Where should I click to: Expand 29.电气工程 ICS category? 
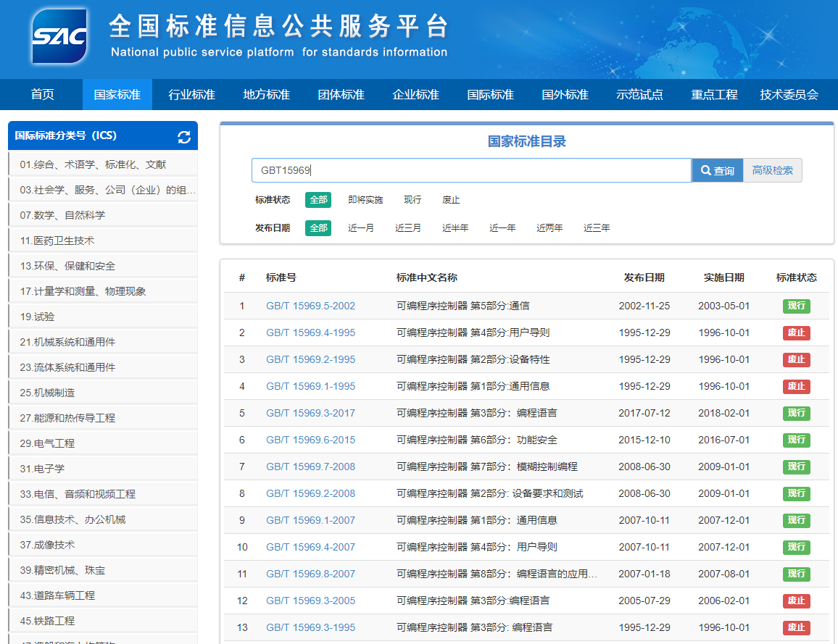tap(47, 443)
